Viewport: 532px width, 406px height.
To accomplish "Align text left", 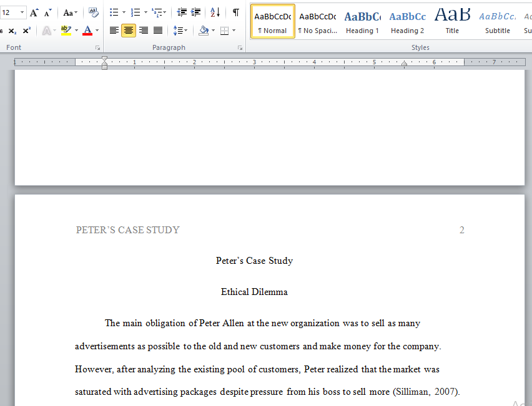I will 114,31.
